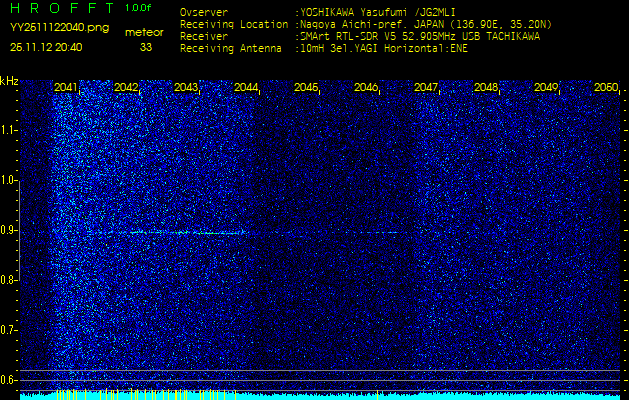
Task: Click the 'meteor' count label
Action: pos(144,33)
